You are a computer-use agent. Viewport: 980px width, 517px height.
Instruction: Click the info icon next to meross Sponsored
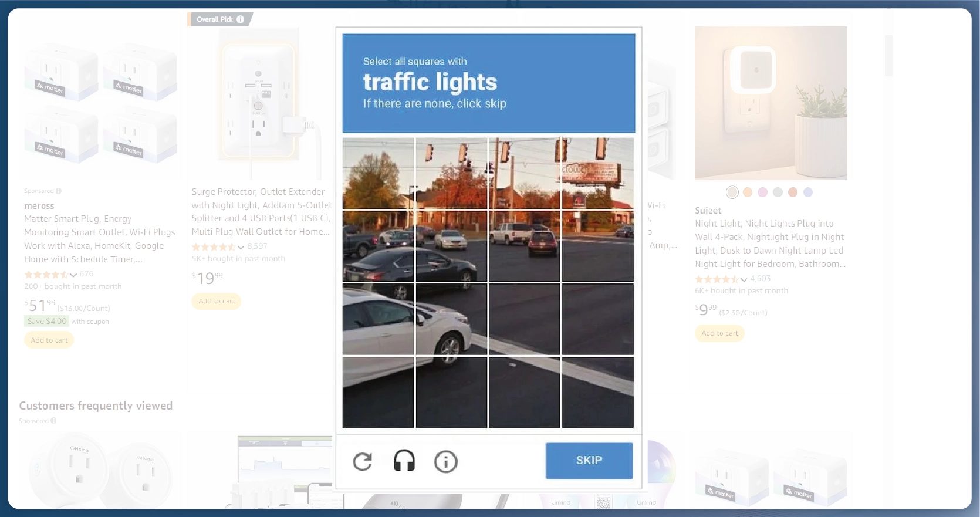[59, 191]
